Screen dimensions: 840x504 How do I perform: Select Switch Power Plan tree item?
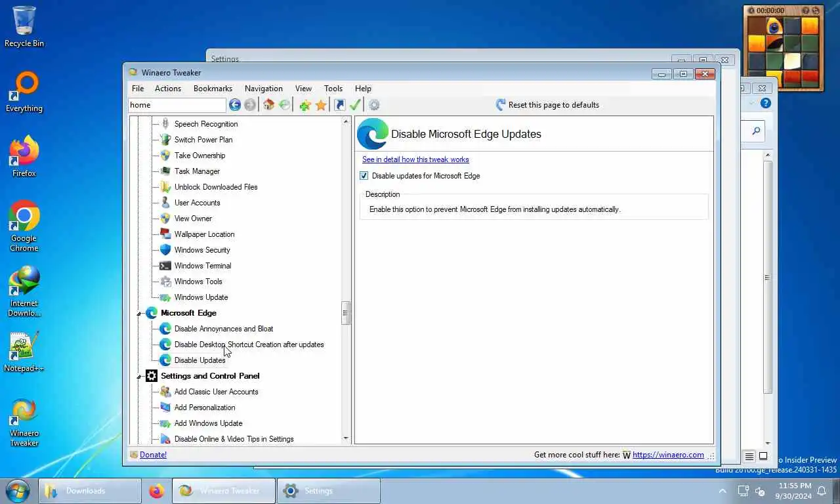coord(203,140)
